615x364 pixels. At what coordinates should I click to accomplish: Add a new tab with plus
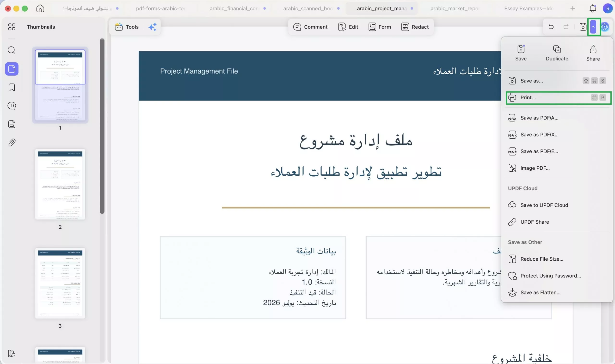tap(572, 9)
